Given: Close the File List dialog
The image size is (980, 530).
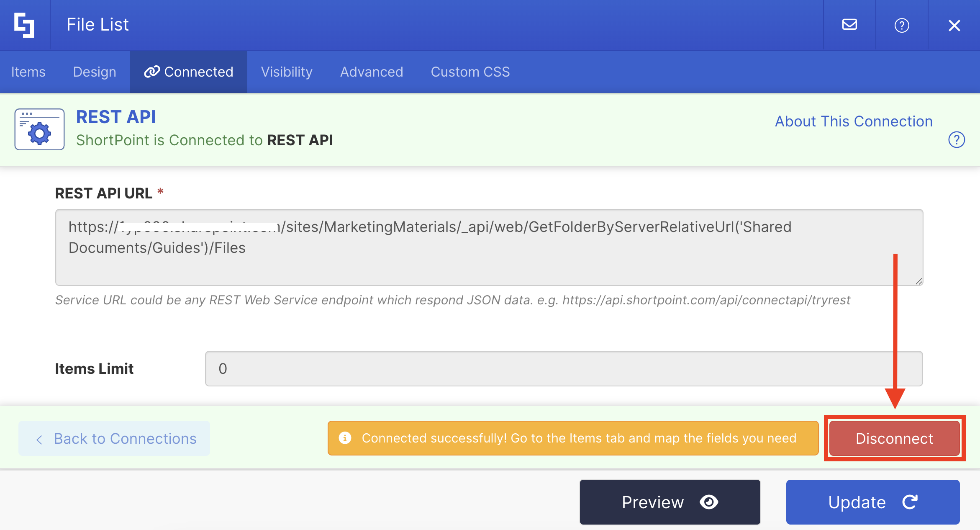Looking at the screenshot, I should [954, 26].
